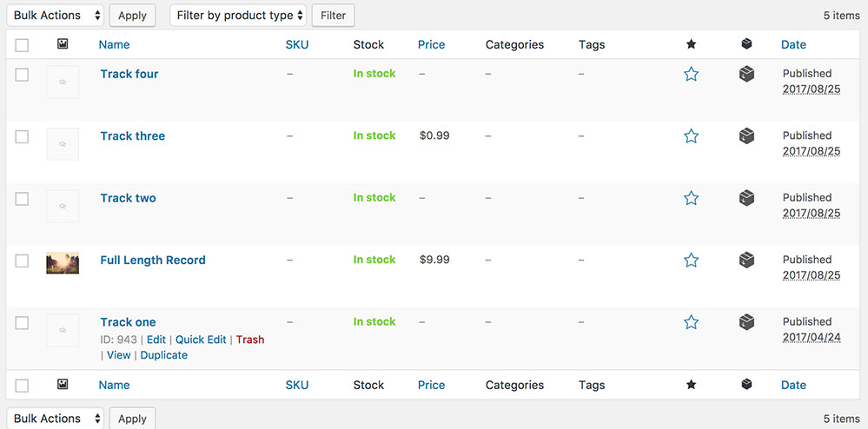
Task: Open the bottom Bulk Actions dropdown
Action: tap(56, 419)
